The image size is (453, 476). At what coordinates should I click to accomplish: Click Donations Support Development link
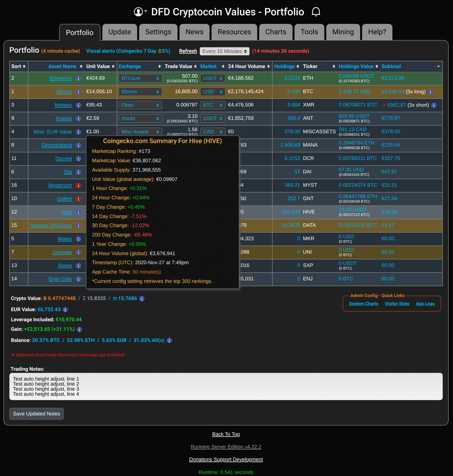pos(226,459)
